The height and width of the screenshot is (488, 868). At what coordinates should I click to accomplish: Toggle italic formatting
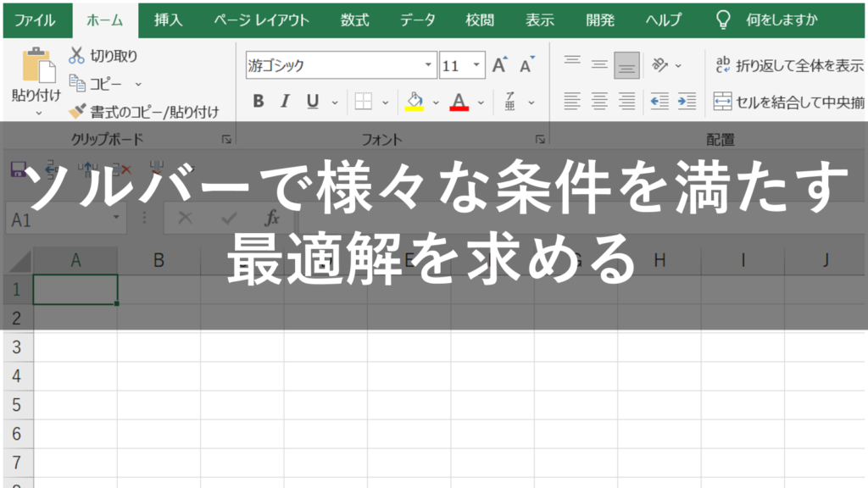285,102
